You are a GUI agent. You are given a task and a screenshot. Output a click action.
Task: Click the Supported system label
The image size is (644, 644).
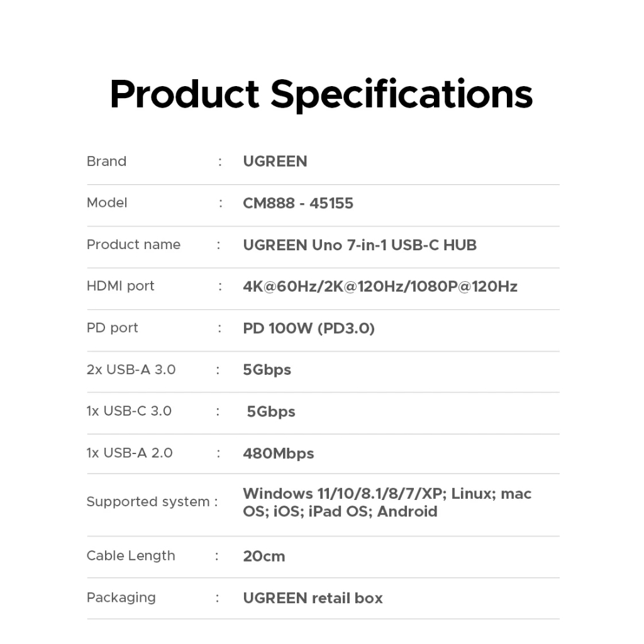148,502
